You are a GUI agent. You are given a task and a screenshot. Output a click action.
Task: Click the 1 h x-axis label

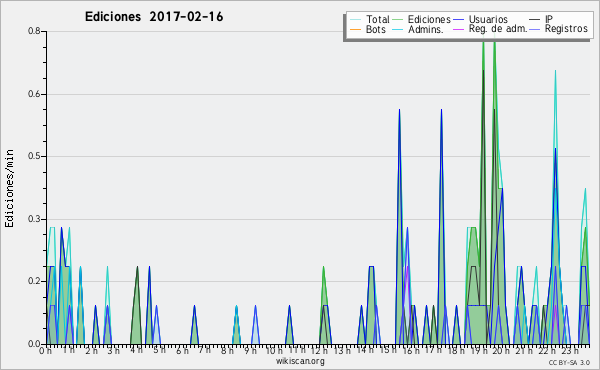click(68, 350)
